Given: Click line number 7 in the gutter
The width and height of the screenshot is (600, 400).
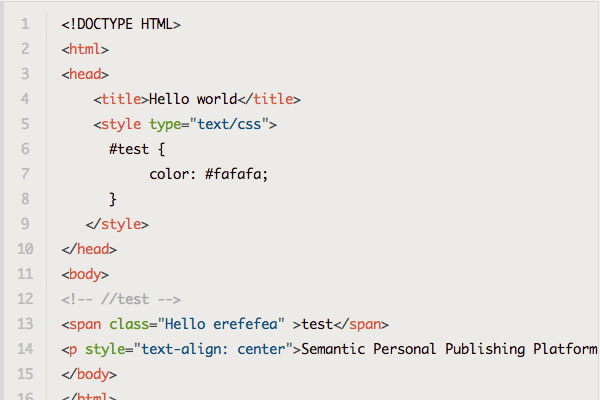Looking at the screenshot, I should point(24,174).
